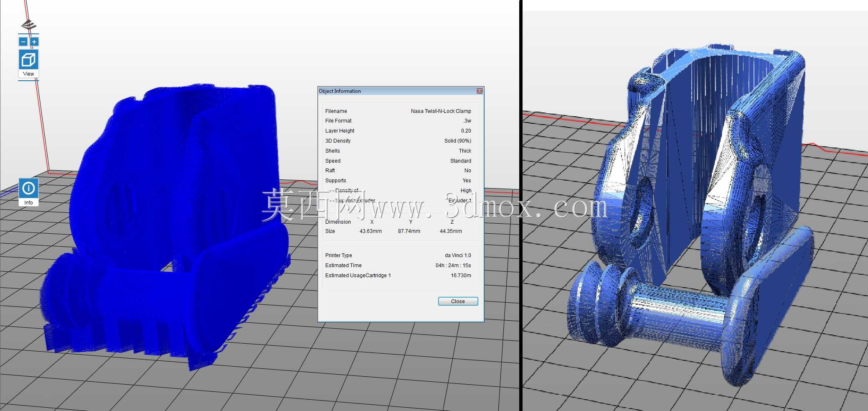The image size is (868, 411).
Task: Click the Close button in Object Information
Action: (458, 301)
